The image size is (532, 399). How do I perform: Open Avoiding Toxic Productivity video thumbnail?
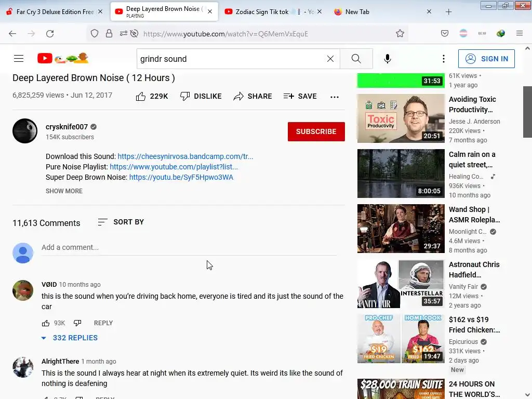401,118
